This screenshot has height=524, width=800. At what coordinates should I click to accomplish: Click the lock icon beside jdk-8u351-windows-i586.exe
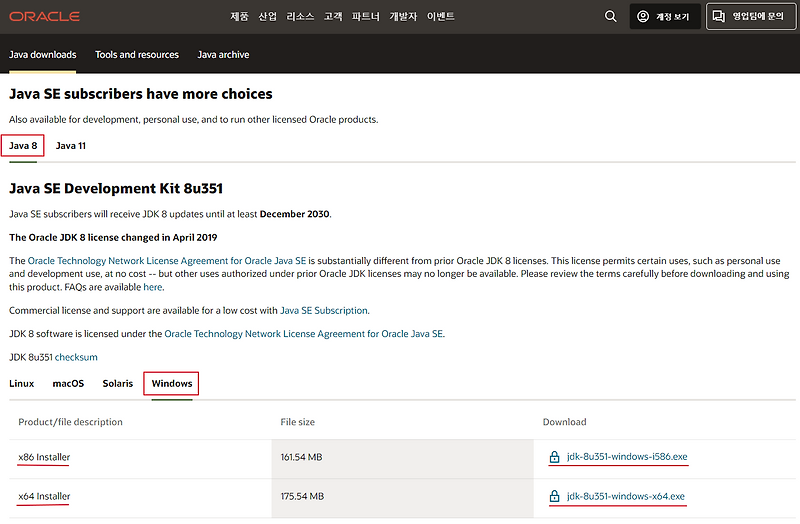coord(553,457)
